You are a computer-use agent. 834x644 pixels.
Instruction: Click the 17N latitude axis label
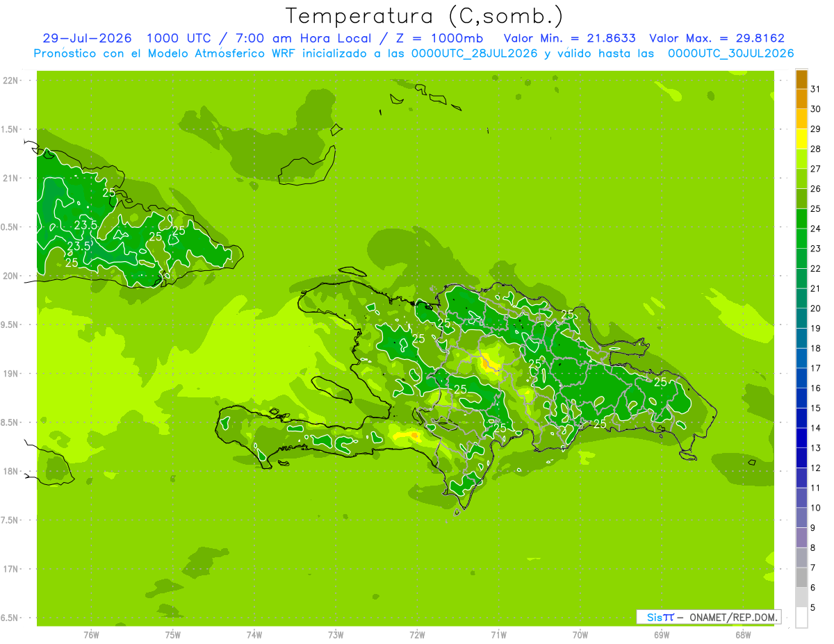(x=11, y=569)
